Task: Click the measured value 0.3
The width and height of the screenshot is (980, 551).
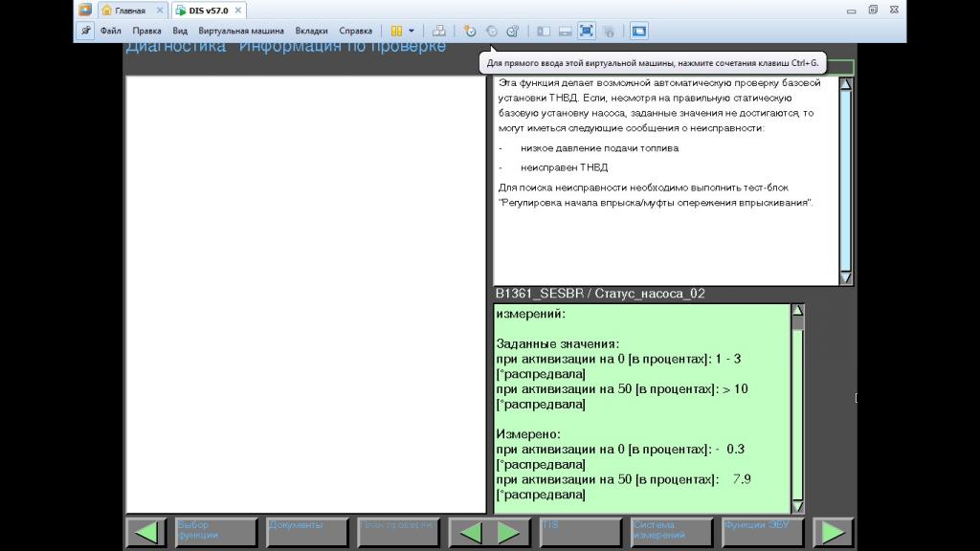Action: [736, 450]
